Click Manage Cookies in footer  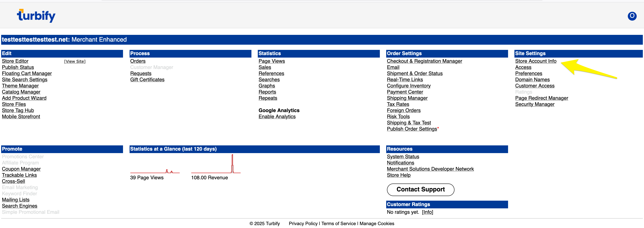tap(377, 224)
